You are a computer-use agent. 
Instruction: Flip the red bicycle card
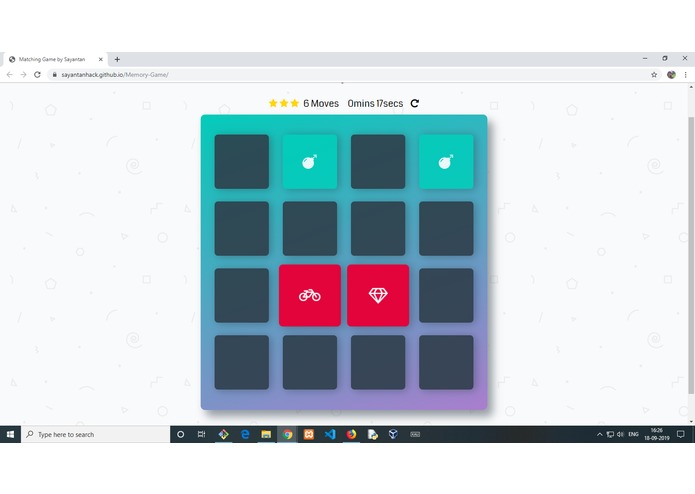click(x=310, y=296)
